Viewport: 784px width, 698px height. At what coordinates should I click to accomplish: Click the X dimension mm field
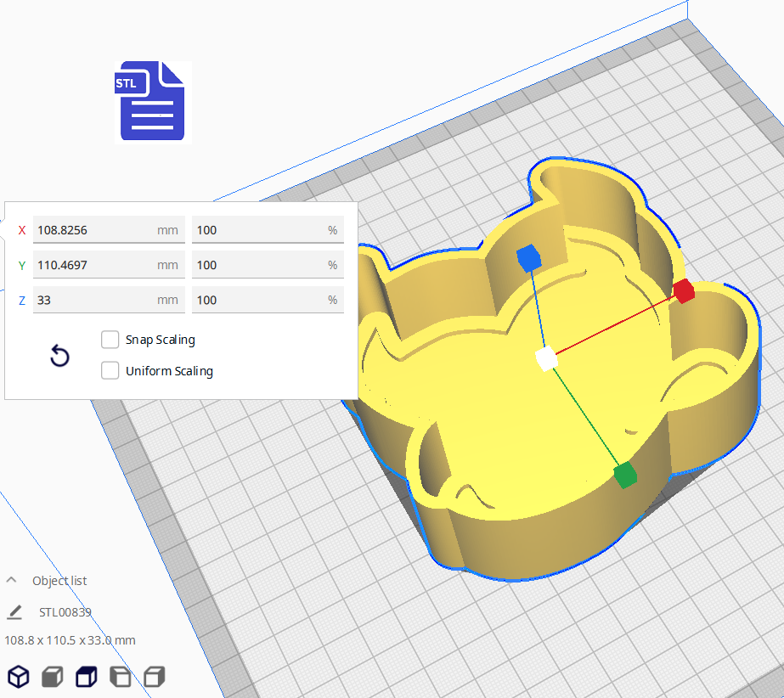point(93,230)
